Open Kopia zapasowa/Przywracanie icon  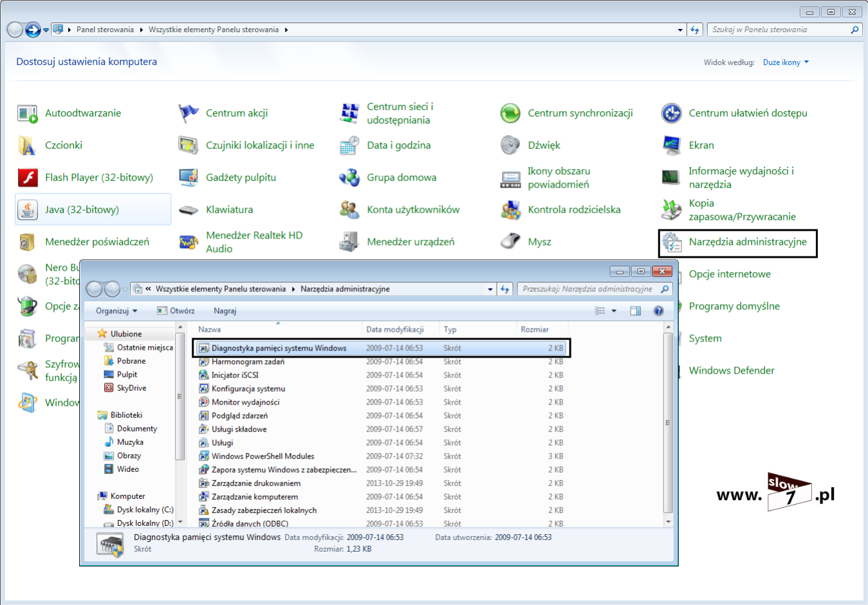671,210
